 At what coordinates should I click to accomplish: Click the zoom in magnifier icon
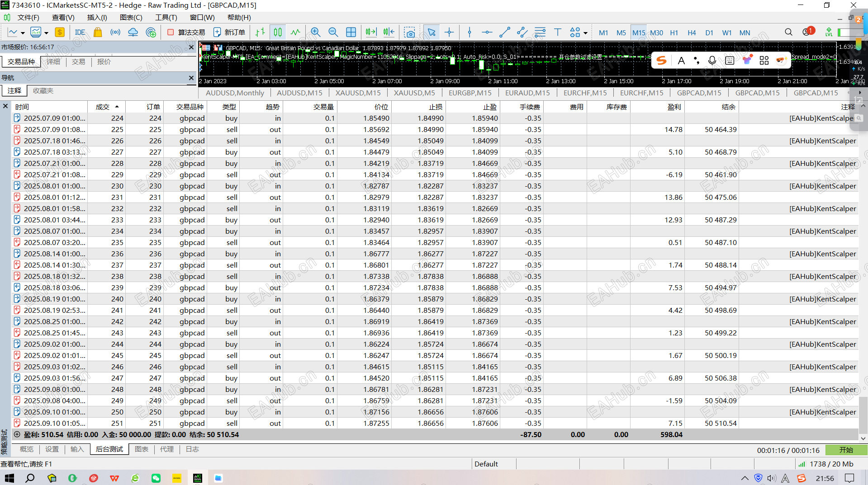[x=315, y=32]
